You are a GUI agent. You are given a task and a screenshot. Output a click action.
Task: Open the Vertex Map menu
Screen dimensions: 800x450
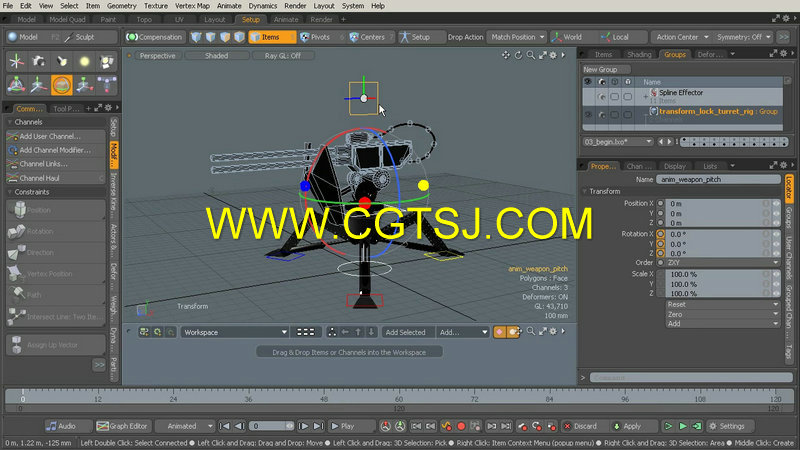pos(192,6)
